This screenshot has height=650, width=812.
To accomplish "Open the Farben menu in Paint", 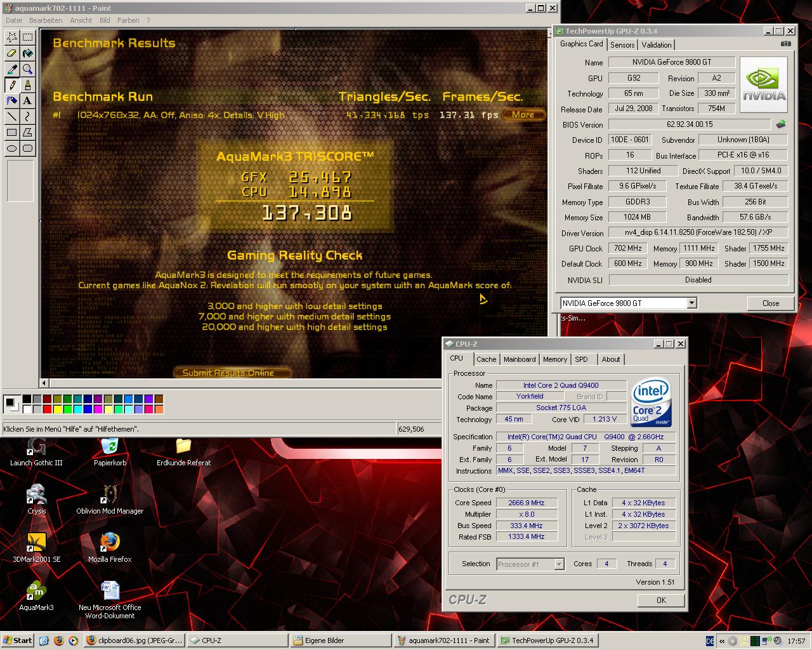I will click(x=128, y=20).
